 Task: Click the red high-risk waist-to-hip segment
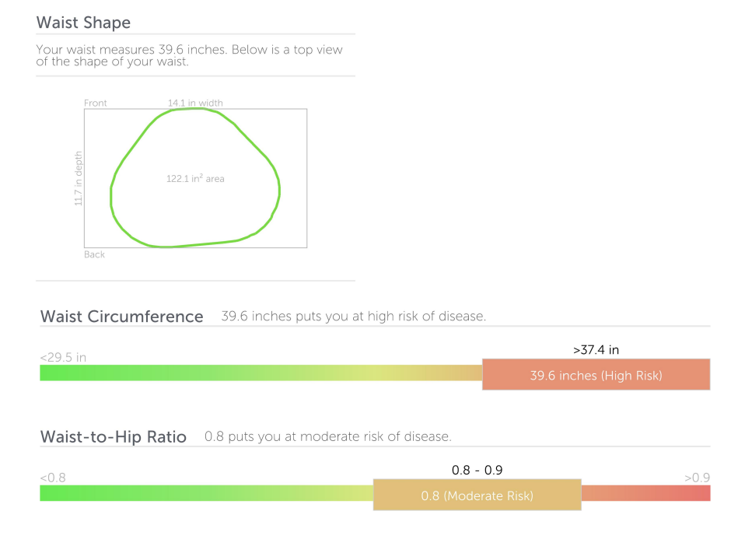(x=645, y=493)
